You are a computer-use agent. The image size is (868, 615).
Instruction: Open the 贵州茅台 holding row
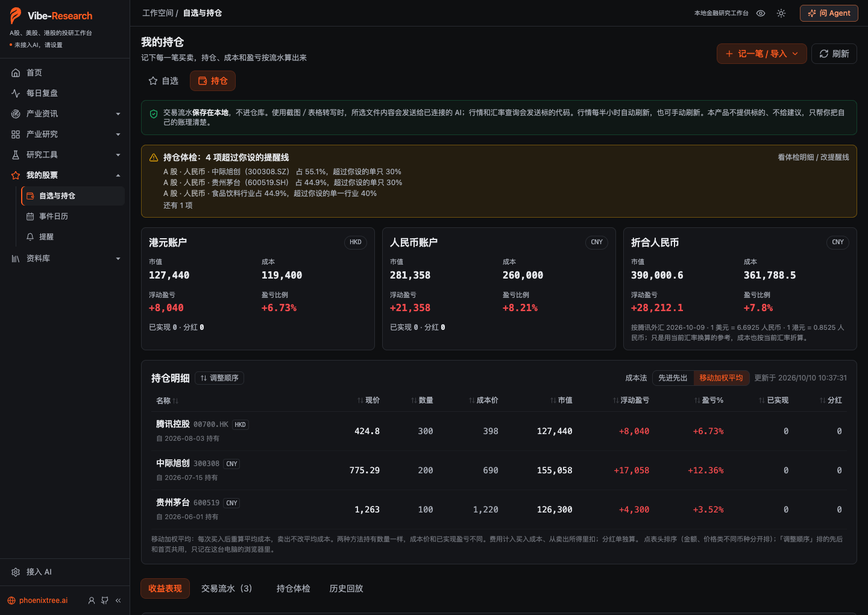(x=498, y=509)
